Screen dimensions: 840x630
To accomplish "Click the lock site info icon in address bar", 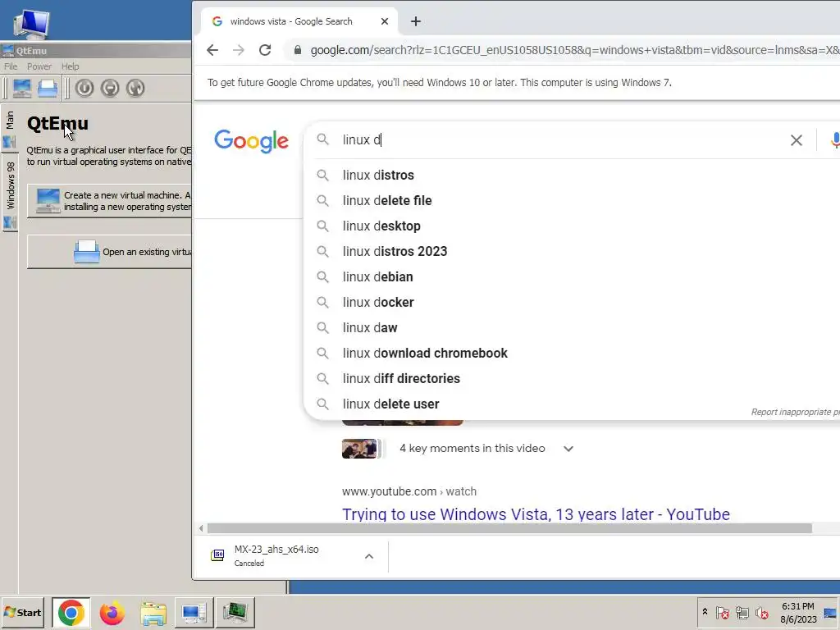I will [x=297, y=50].
